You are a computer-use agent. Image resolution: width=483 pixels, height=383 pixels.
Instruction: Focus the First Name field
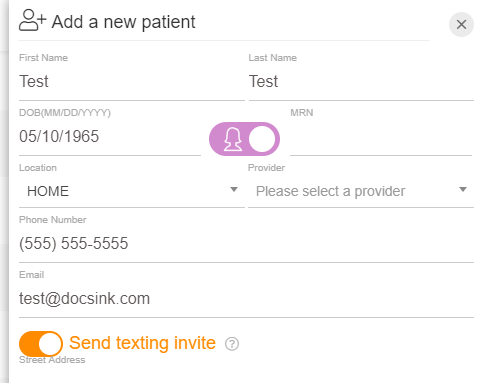[132, 82]
